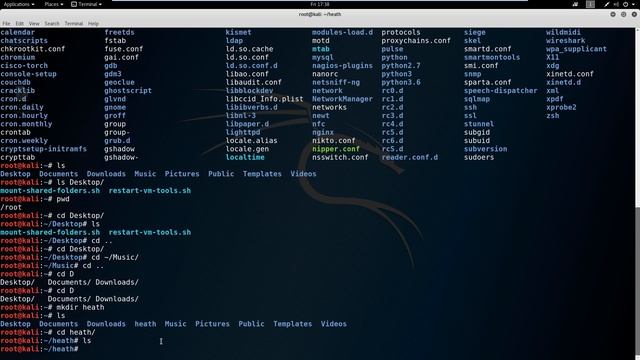Open the Search menu

(x=52, y=24)
